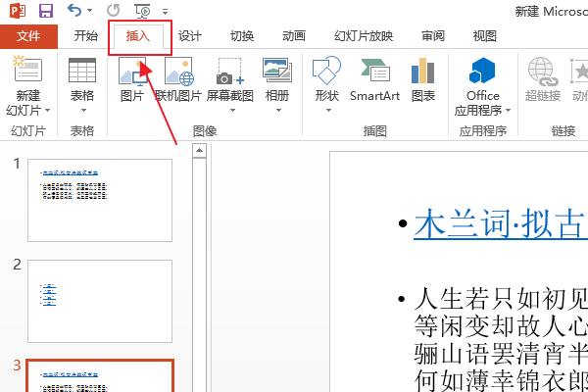Switch to the 设计 (Design) tab
This screenshot has width=588, height=392.
point(190,36)
